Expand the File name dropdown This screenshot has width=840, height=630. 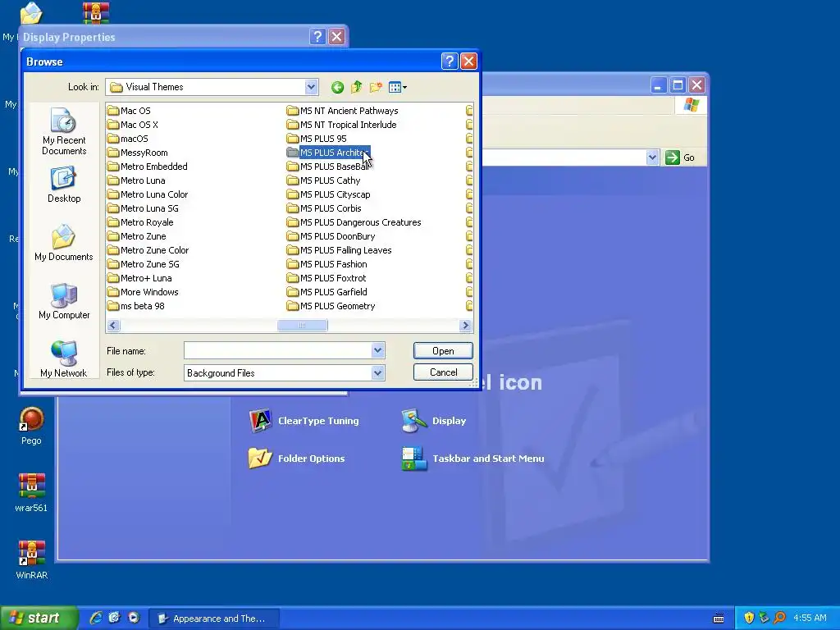[377, 350]
